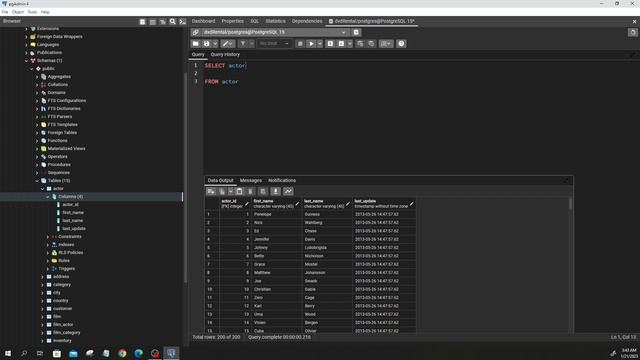640x360 pixels.
Task: Select the film_actor table in tree
Action: tap(63, 325)
